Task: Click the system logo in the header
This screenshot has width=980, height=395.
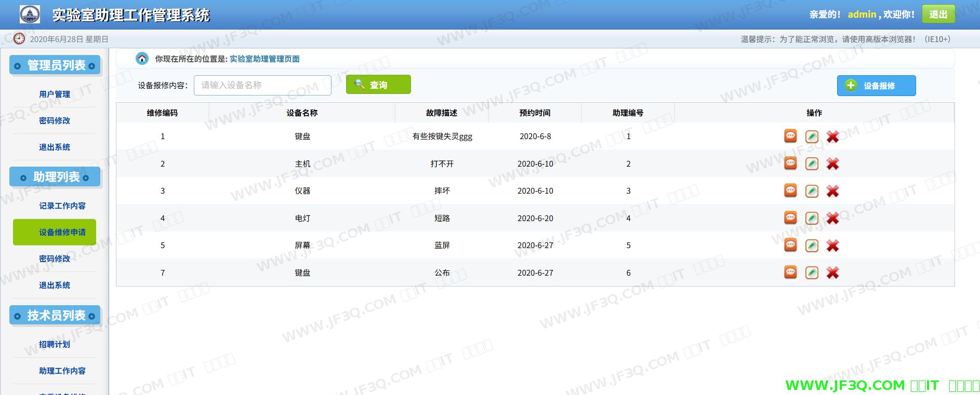Action: click(30, 15)
